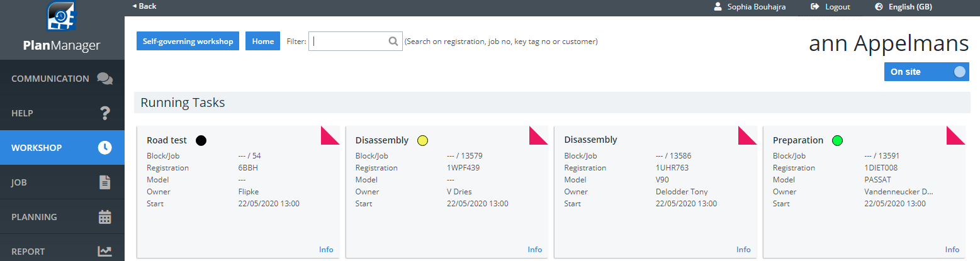The width and height of the screenshot is (980, 261).
Task: Open the Planning menu
Action: 62,217
